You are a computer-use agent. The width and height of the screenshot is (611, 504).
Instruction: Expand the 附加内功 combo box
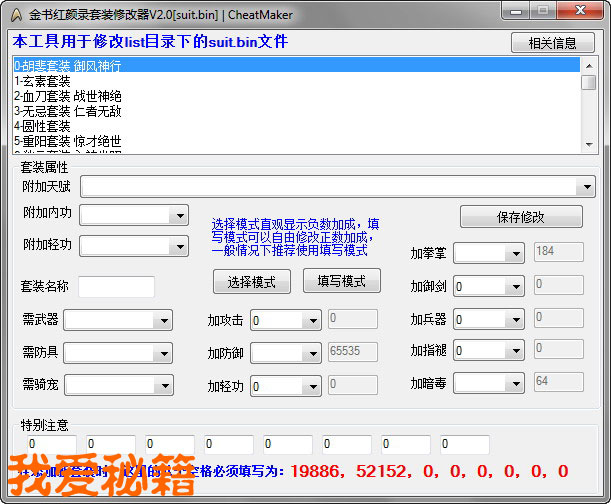(179, 215)
